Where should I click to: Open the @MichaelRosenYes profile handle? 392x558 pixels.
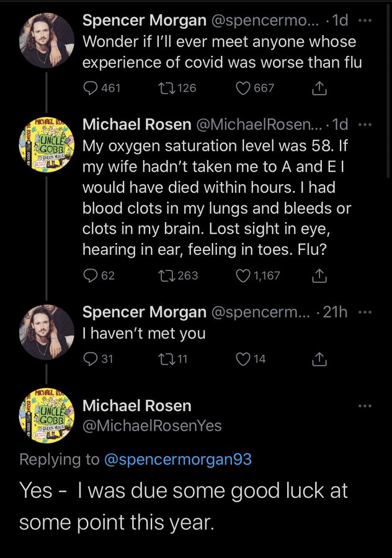(152, 425)
